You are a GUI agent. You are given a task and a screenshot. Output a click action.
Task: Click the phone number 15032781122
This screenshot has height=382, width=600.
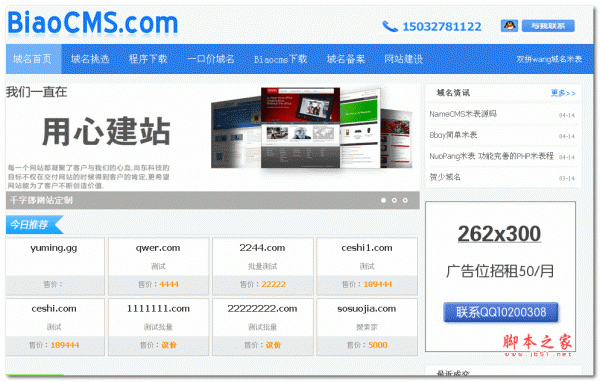tap(442, 26)
